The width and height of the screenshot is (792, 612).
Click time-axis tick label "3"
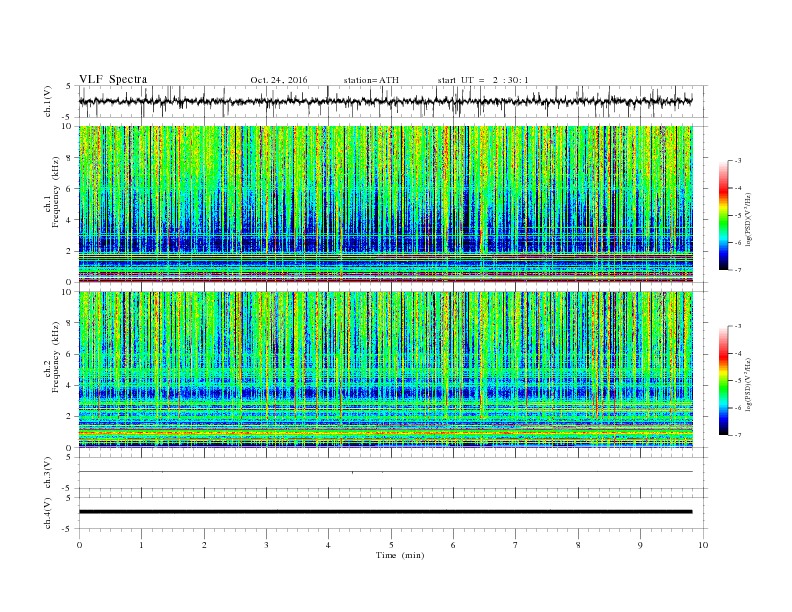click(266, 545)
